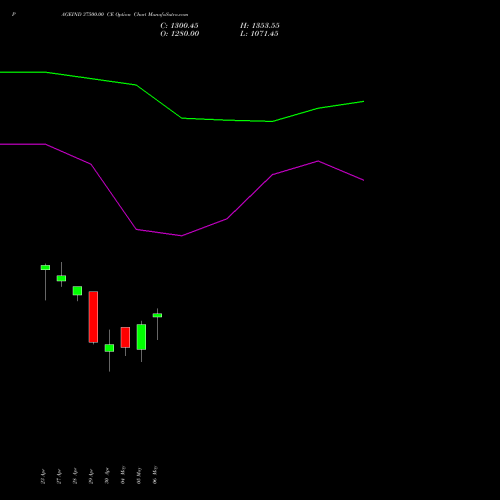The image size is (500, 500).
Task: Click the high value H: 1353.55
Action: pyautogui.click(x=260, y=26)
